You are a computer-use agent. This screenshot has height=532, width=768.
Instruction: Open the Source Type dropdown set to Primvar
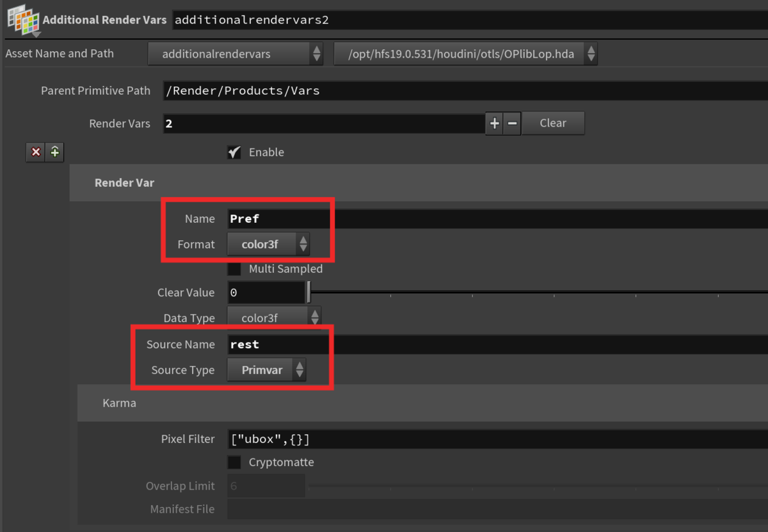[x=267, y=370]
